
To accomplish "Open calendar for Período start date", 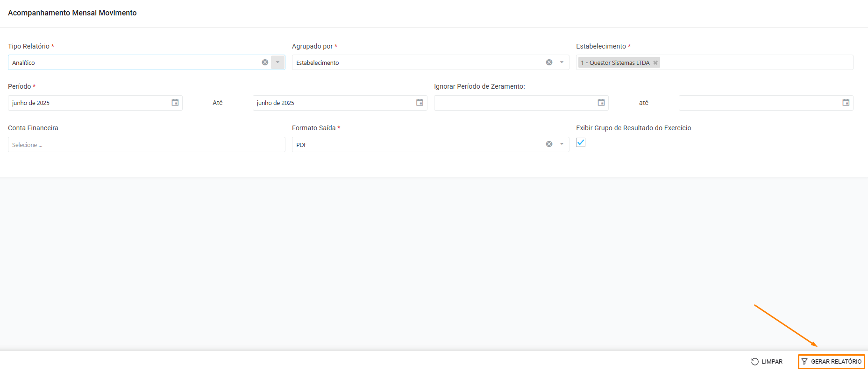I will [x=175, y=103].
